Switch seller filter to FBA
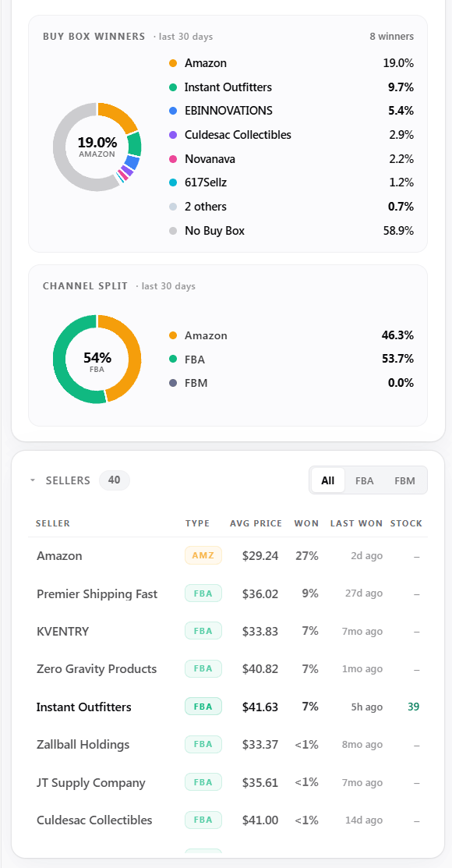 tap(365, 480)
